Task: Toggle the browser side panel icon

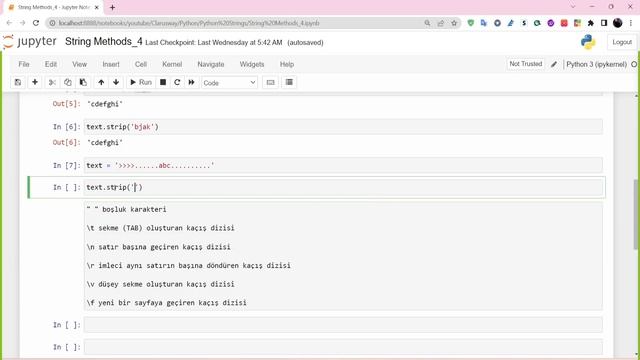Action: 604,23
